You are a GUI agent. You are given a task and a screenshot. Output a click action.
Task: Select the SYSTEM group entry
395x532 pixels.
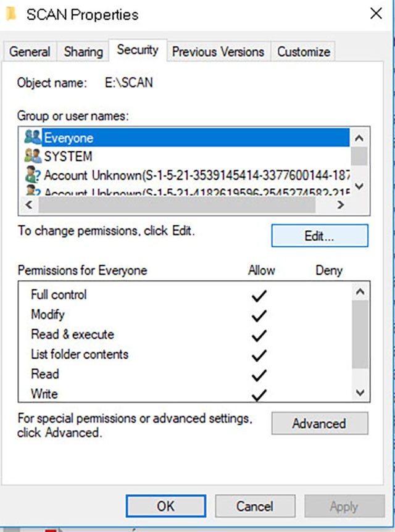pyautogui.click(x=186, y=156)
